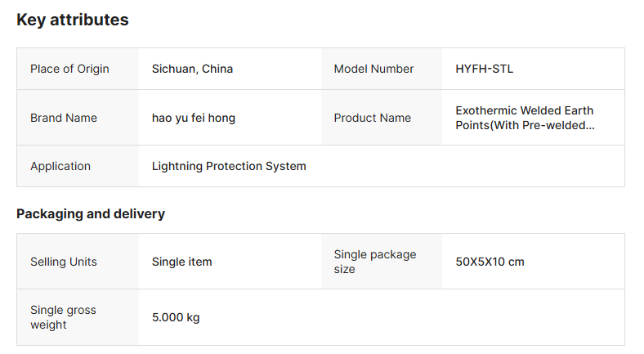Click the 50X5X10 cm size value
The width and height of the screenshot is (644, 354).
point(490,262)
